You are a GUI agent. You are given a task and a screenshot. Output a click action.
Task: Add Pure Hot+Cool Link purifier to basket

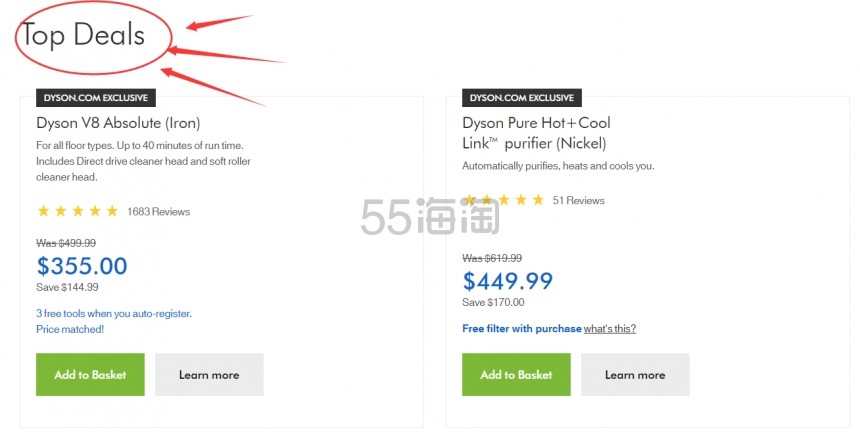[516, 374]
